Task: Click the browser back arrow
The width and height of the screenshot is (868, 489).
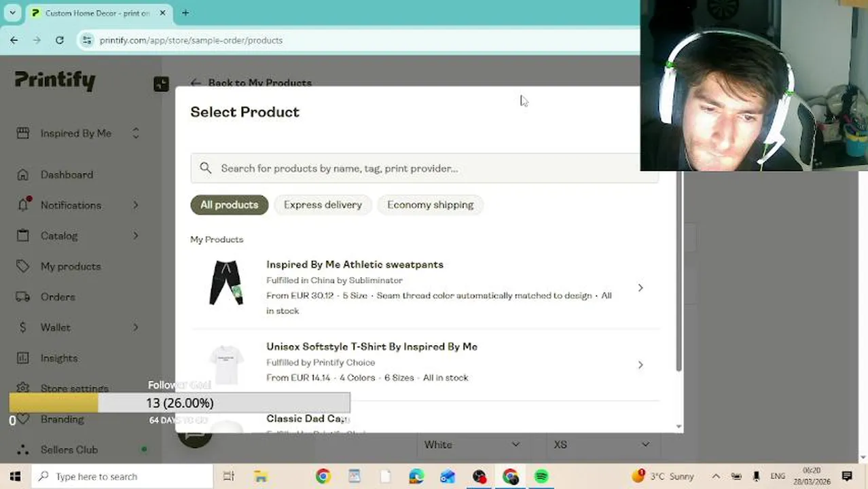Action: click(x=14, y=40)
